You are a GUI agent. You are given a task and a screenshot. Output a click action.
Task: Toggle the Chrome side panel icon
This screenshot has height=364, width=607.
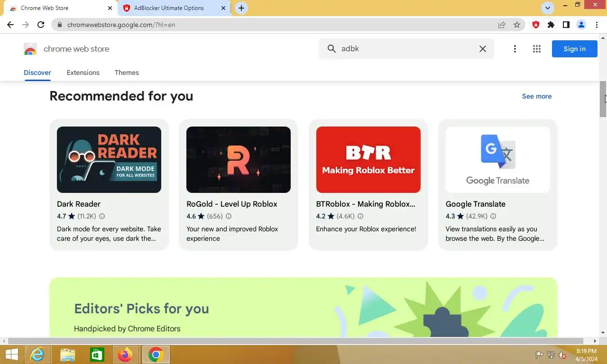tap(566, 25)
